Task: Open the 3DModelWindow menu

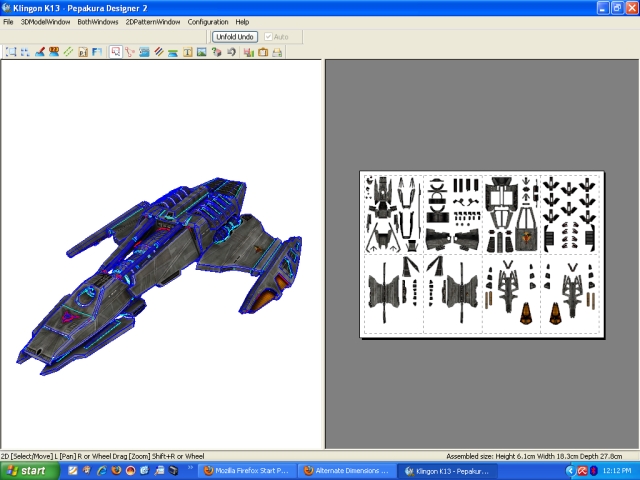Action: [x=45, y=22]
